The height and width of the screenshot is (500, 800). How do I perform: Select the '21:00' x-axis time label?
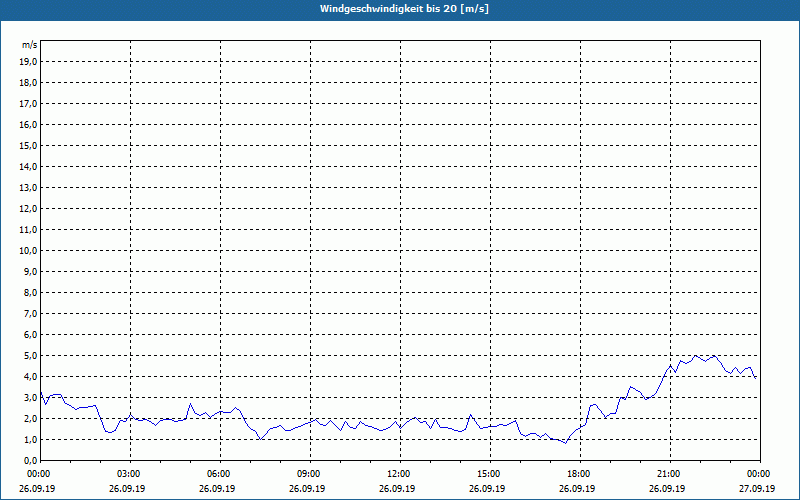[669, 474]
